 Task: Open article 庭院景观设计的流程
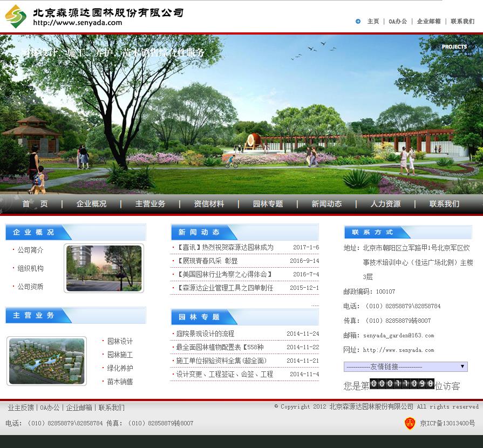(205, 334)
